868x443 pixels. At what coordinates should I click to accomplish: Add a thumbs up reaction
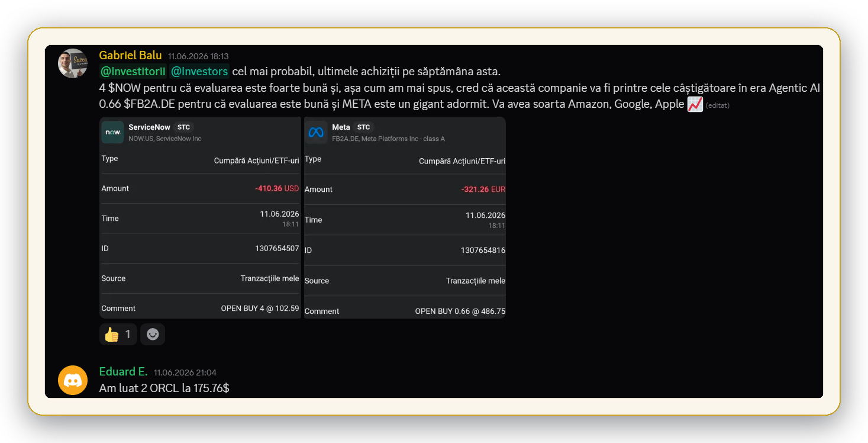point(118,335)
